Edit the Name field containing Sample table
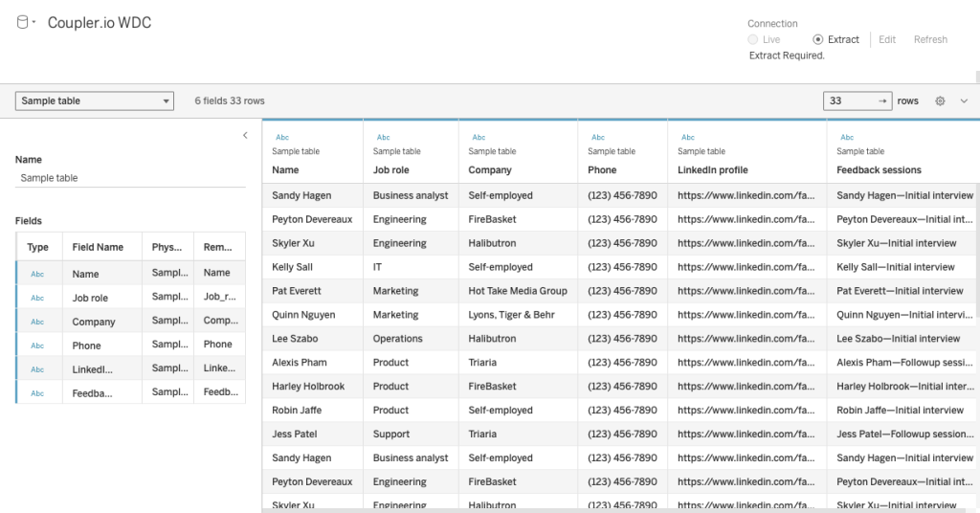 pyautogui.click(x=130, y=178)
